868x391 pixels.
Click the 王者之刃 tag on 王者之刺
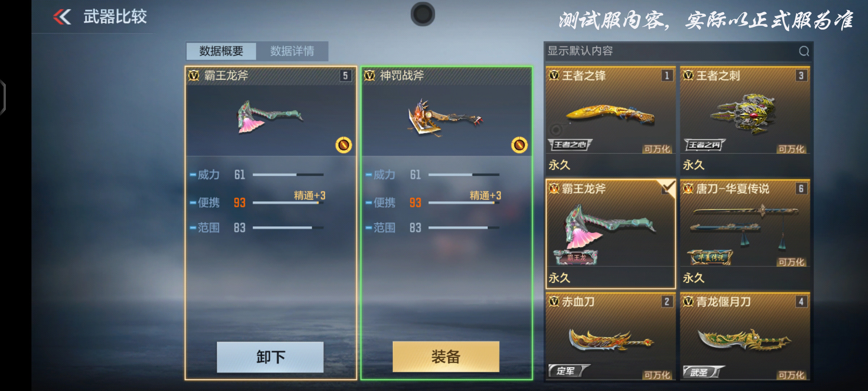tap(704, 145)
